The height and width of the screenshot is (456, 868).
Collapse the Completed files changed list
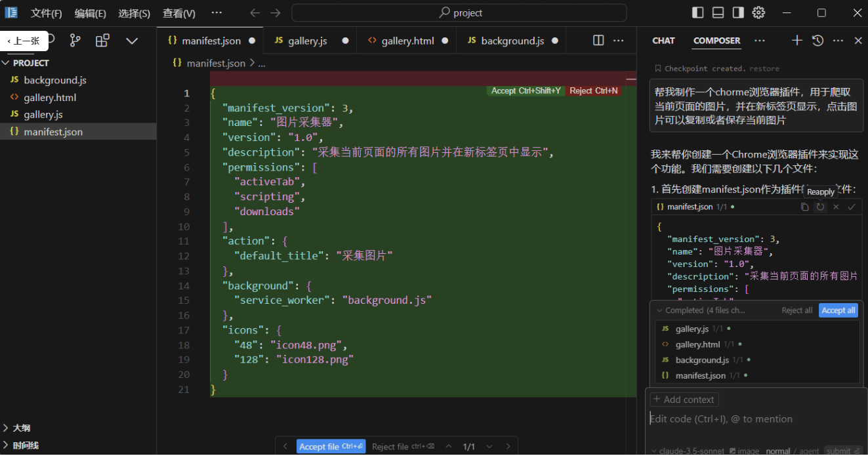coord(660,310)
